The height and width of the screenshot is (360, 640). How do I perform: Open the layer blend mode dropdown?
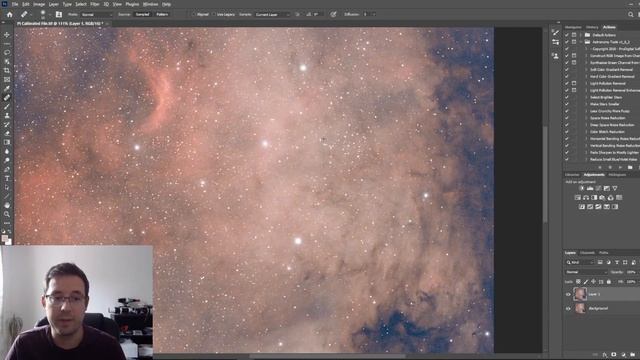tap(586, 272)
